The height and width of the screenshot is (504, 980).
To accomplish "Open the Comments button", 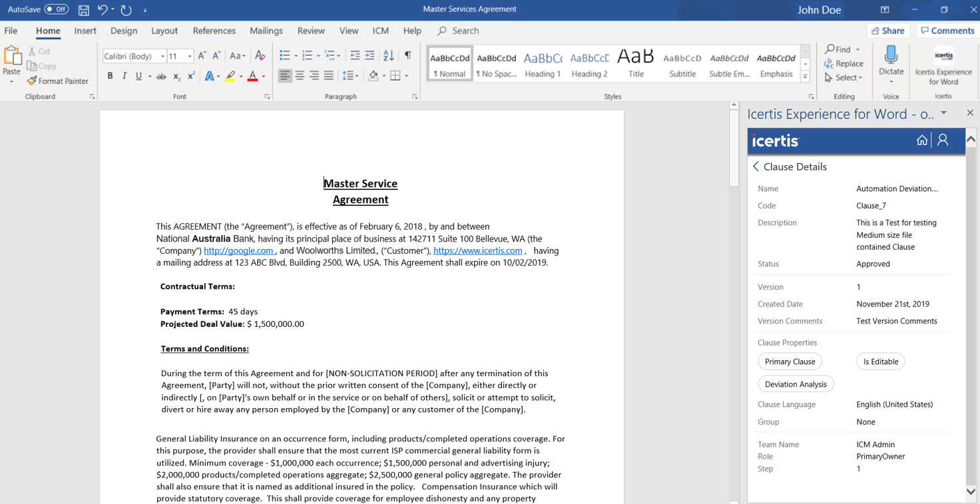I will 947,31.
